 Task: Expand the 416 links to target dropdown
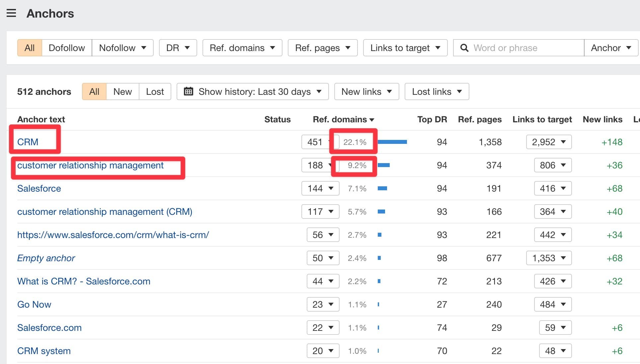click(553, 188)
